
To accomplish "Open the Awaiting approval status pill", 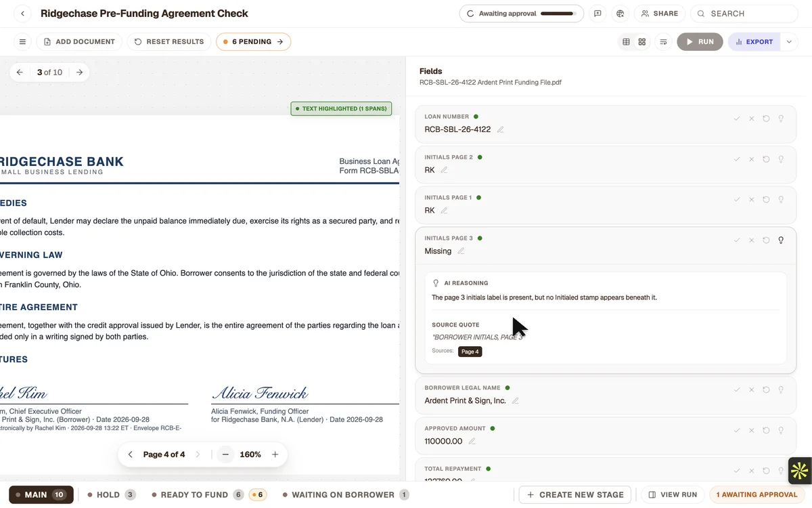I will click(521, 14).
